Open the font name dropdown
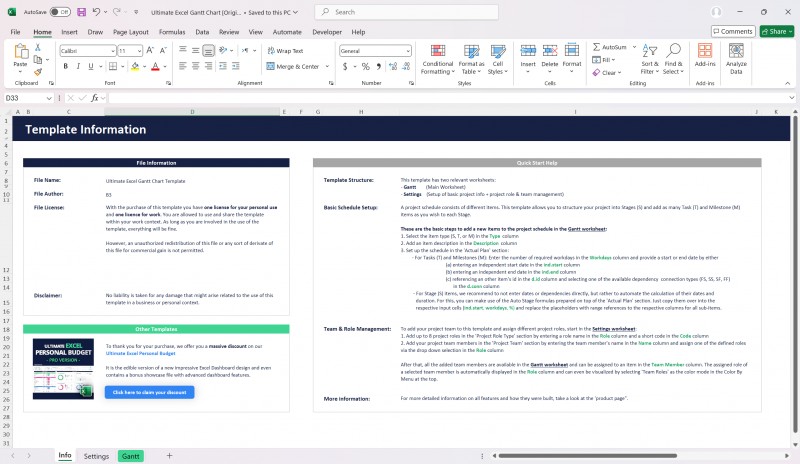Image resolution: width=800 pixels, height=464 pixels. (113, 51)
